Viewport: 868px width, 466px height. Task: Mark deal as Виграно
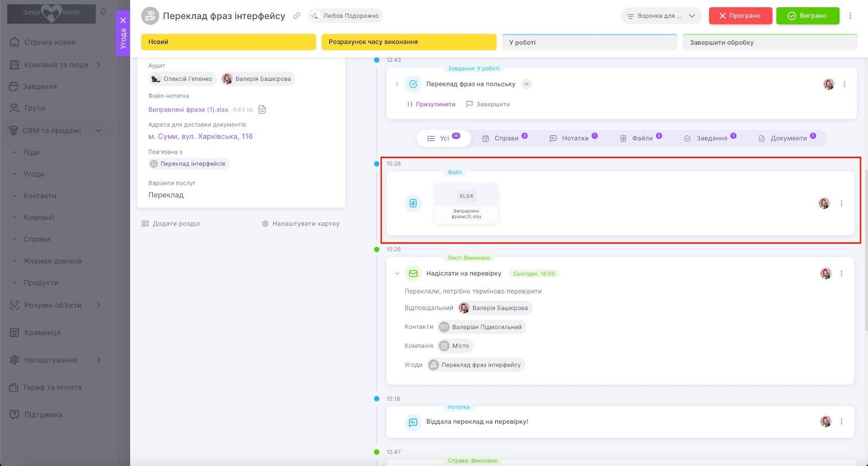tap(807, 16)
